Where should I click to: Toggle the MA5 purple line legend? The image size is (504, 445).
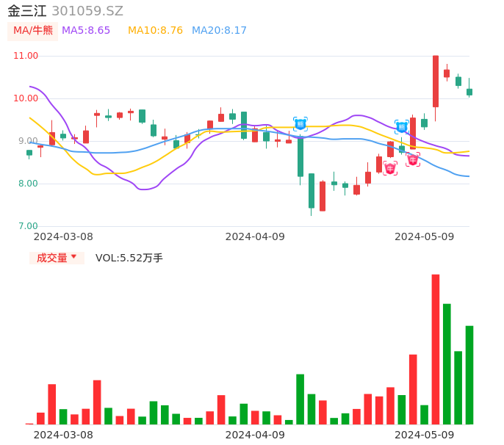tap(86, 31)
